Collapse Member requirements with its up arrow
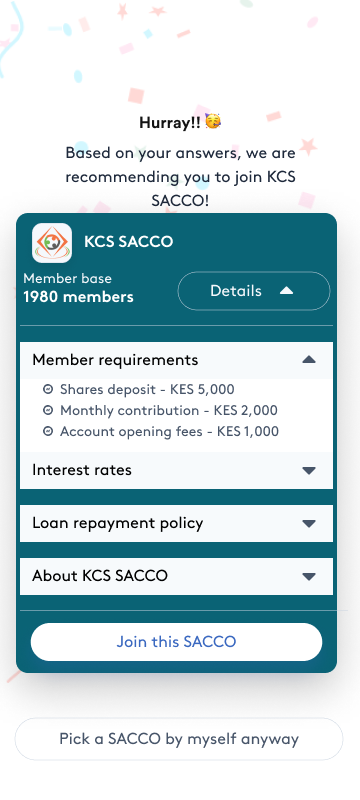 pyautogui.click(x=309, y=360)
